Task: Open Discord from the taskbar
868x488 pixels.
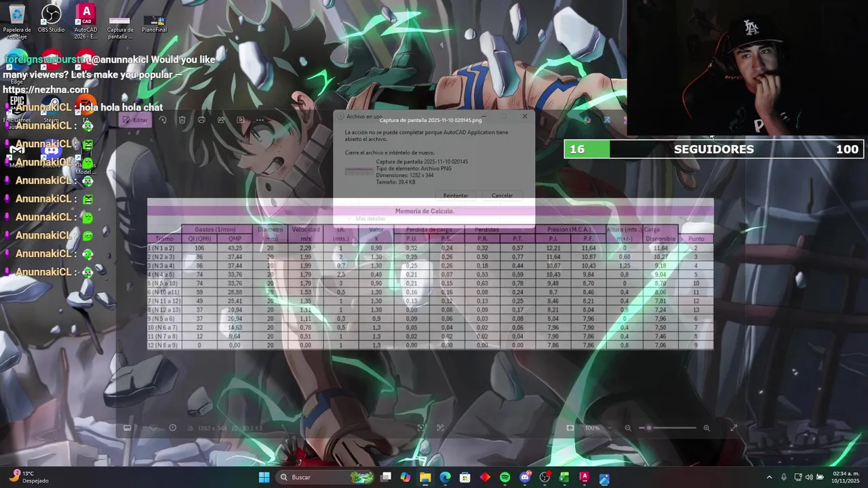Action: pyautogui.click(x=525, y=477)
